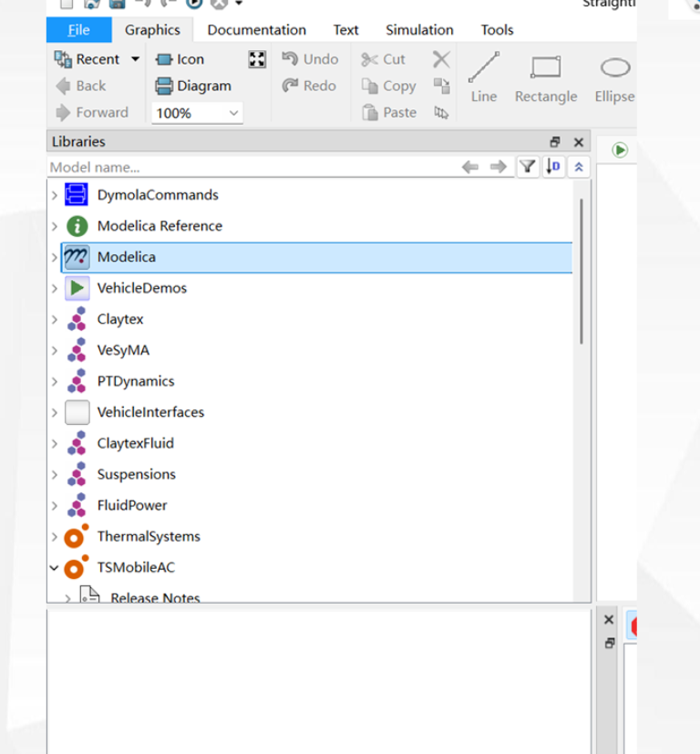The width and height of the screenshot is (700, 754).
Task: Click the filter icon in Libraries panel
Action: click(528, 167)
